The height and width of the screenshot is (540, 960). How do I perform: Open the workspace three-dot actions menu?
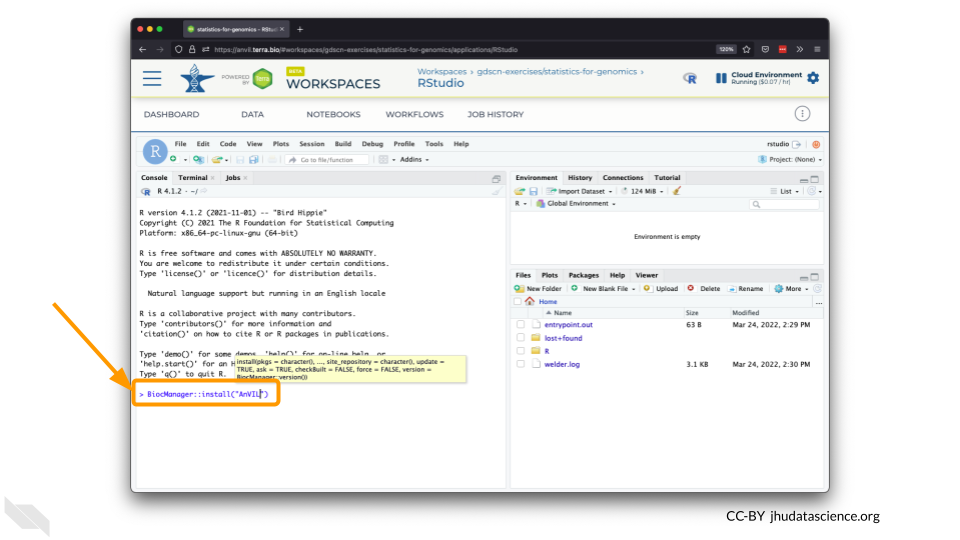(802, 114)
